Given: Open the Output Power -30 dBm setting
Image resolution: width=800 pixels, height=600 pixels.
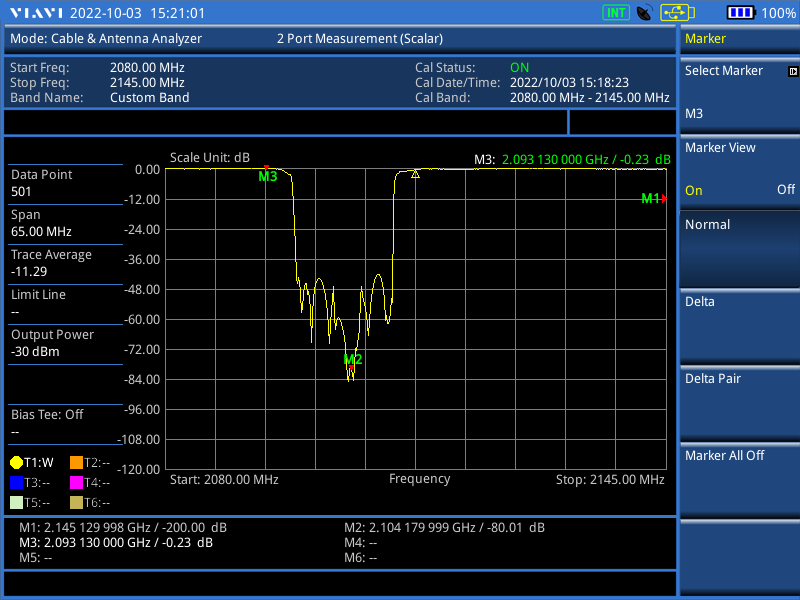Looking at the screenshot, I should (65, 343).
